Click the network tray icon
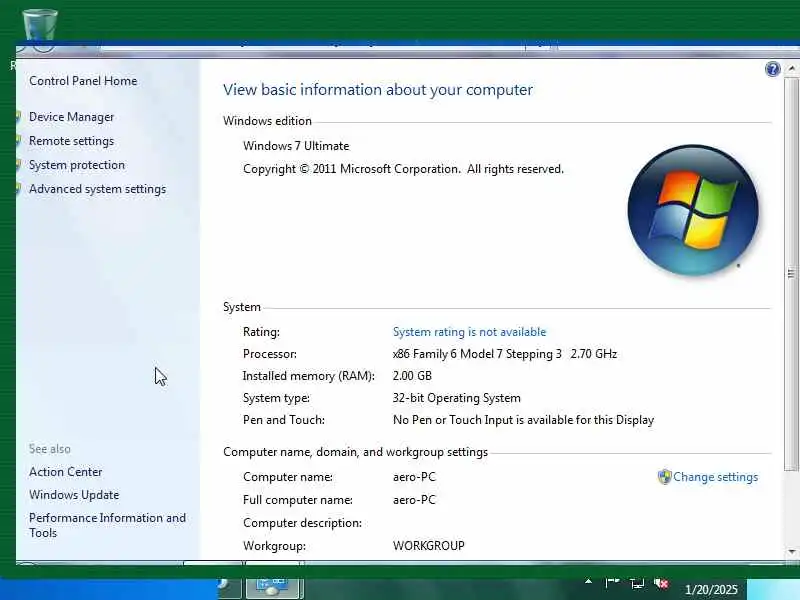800x600 pixels. pos(637,583)
